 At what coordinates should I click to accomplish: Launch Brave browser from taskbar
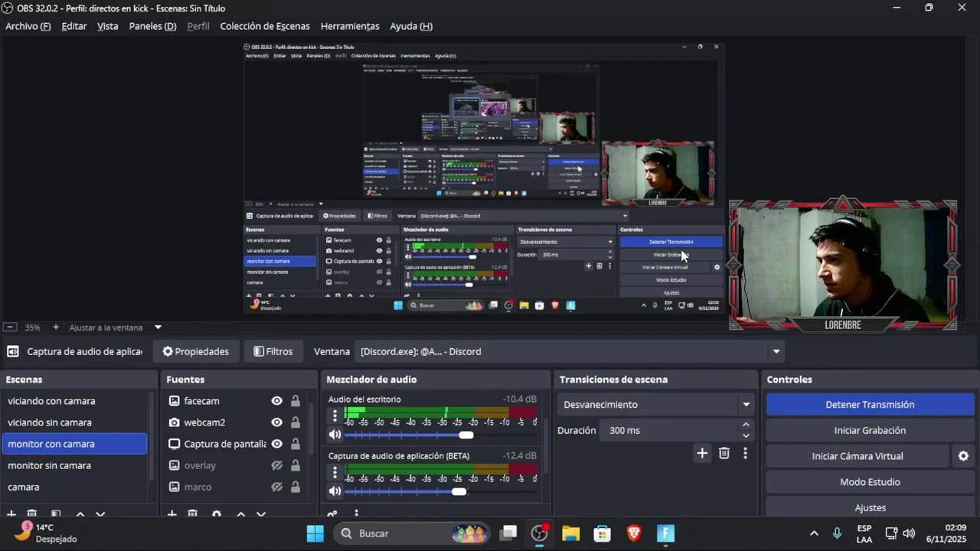(x=634, y=533)
